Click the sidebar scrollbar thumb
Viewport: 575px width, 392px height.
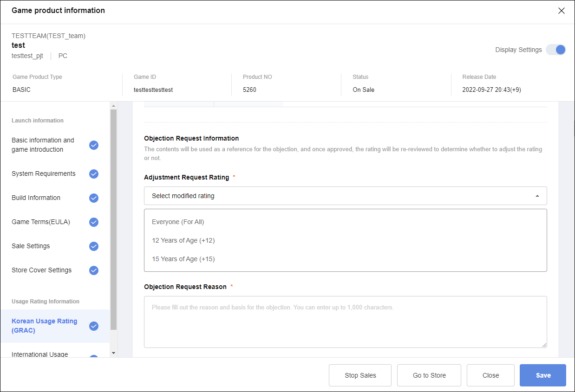[113, 219]
